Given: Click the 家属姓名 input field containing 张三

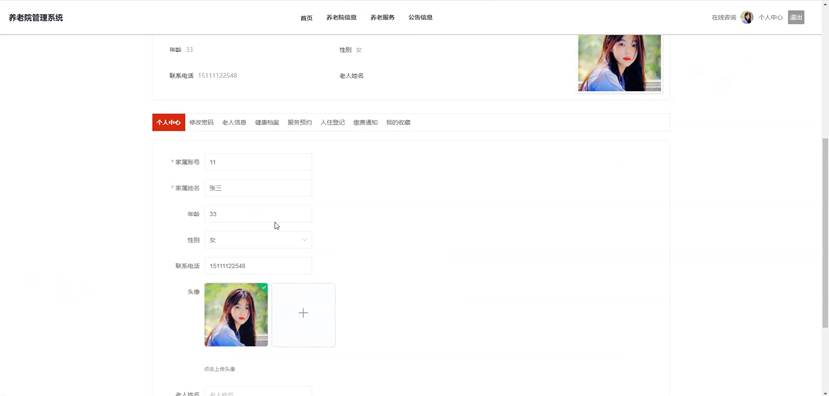Looking at the screenshot, I should 258,188.
